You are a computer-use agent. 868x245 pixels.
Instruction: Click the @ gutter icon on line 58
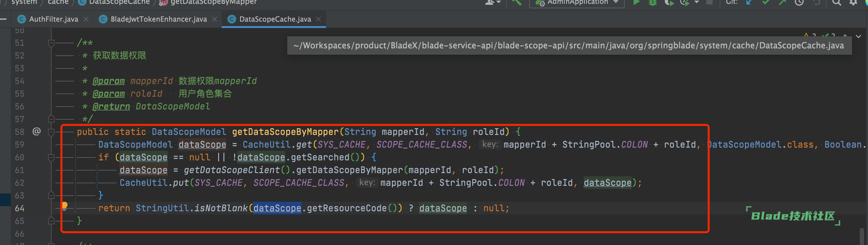click(36, 131)
